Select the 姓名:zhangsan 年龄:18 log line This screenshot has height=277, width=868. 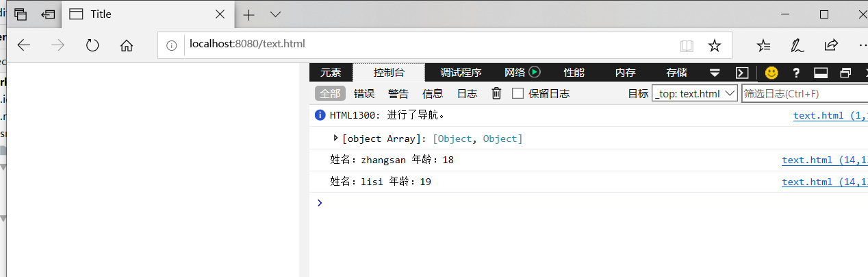click(x=392, y=160)
